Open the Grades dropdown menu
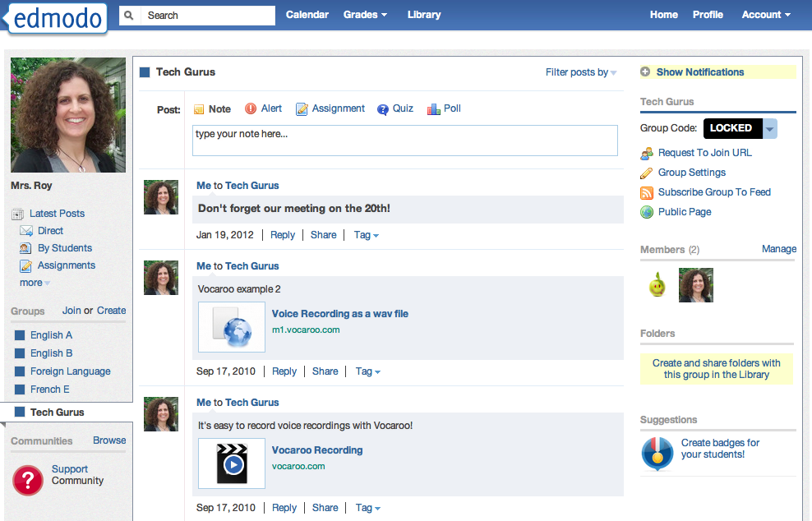The image size is (812, 521). click(x=365, y=14)
